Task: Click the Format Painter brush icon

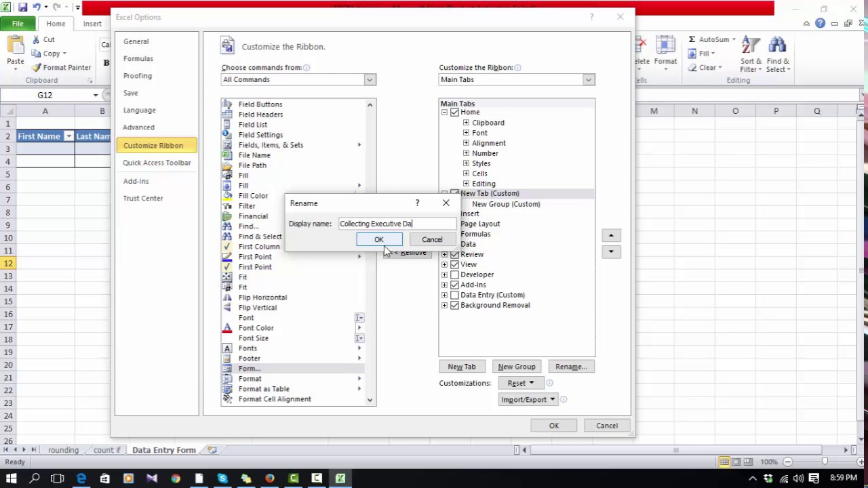Action: pyautogui.click(x=37, y=68)
